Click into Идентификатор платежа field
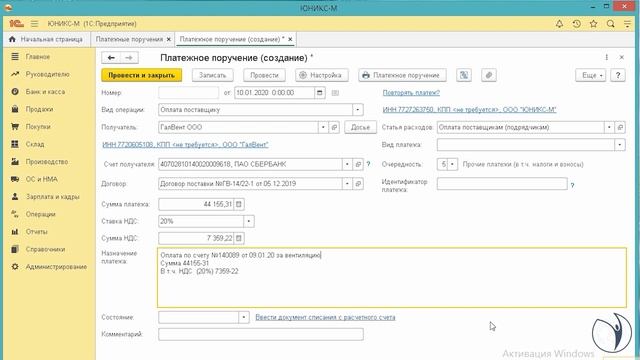This screenshot has height=360, width=640. (502, 184)
